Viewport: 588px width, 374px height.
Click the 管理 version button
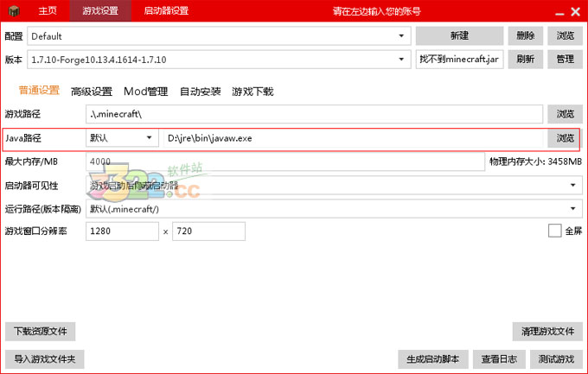[565, 60]
